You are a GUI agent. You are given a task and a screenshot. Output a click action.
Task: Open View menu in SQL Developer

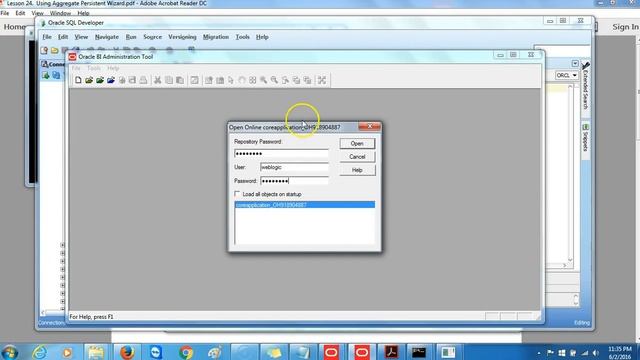tap(81, 37)
